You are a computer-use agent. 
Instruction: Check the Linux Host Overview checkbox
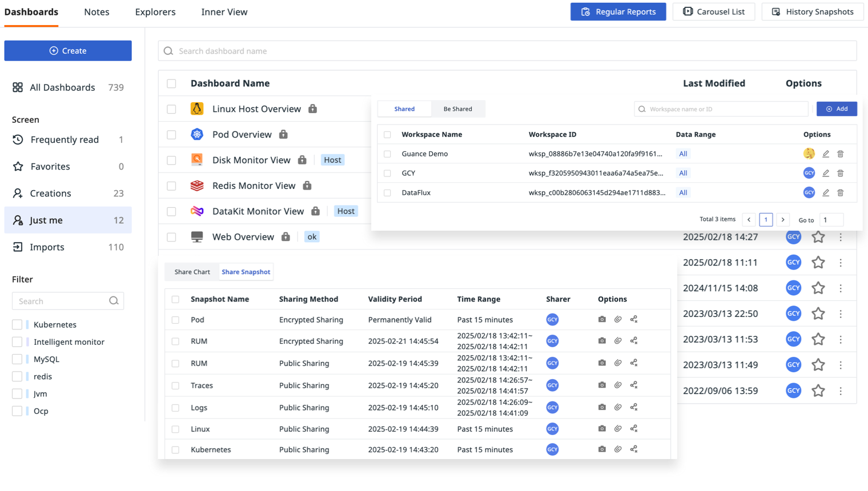point(171,109)
